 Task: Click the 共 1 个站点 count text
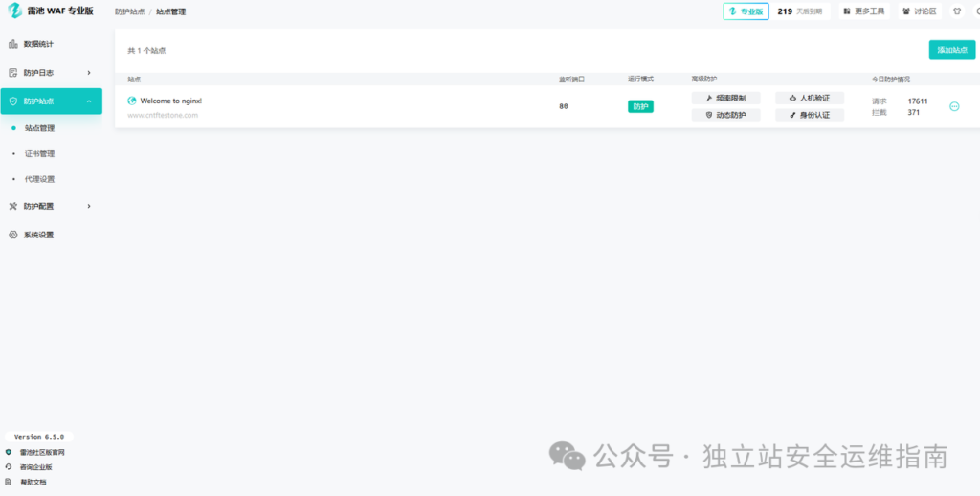click(146, 51)
